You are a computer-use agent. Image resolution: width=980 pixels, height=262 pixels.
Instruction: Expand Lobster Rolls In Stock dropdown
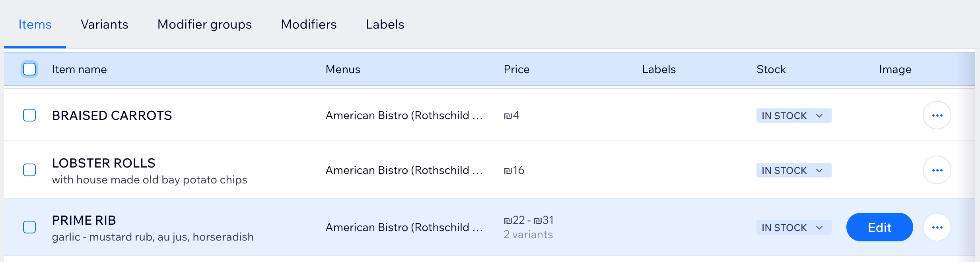tap(793, 170)
